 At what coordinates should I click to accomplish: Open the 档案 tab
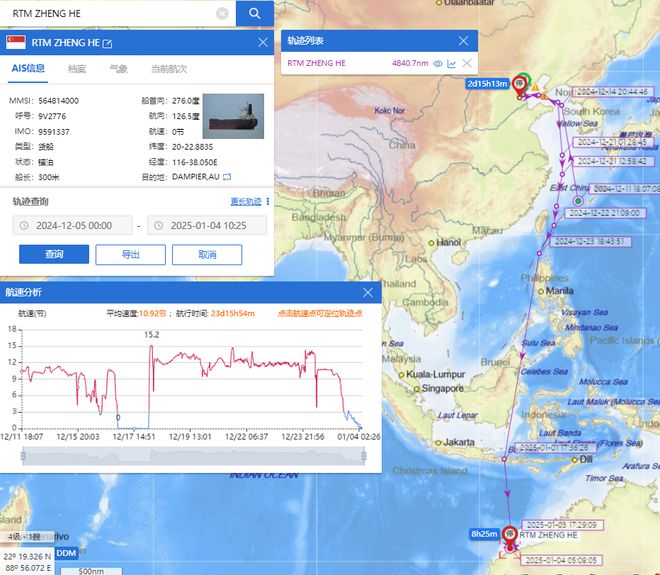77,69
